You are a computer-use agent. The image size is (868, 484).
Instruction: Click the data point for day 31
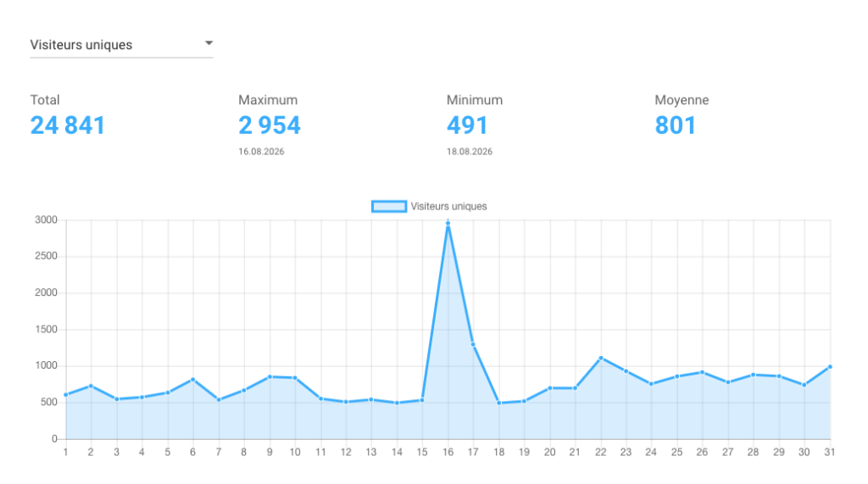point(830,366)
